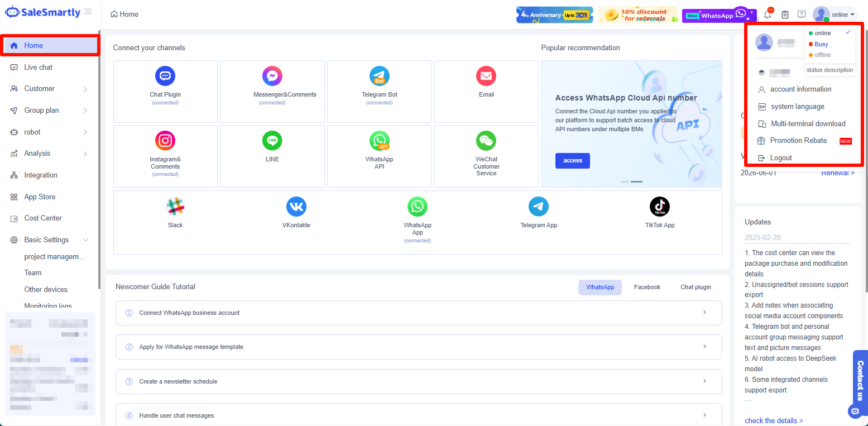Collapse the Basic Settings section

click(x=85, y=240)
